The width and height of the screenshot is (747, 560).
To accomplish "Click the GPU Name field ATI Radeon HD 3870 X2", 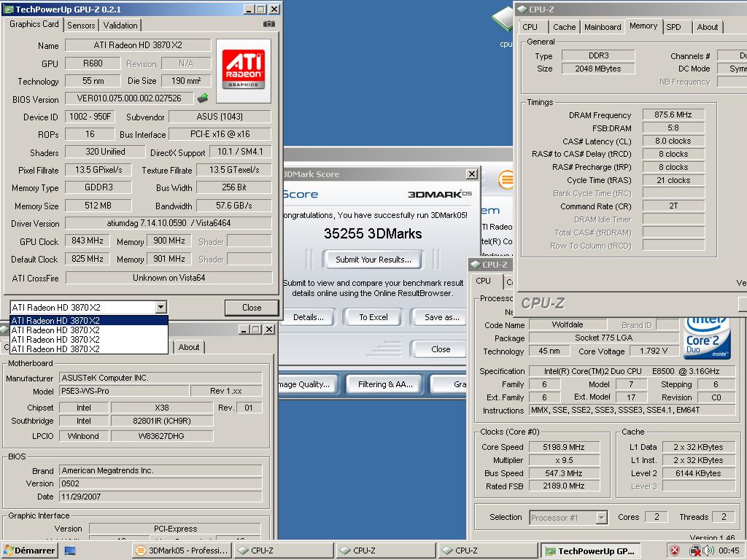I will [138, 45].
